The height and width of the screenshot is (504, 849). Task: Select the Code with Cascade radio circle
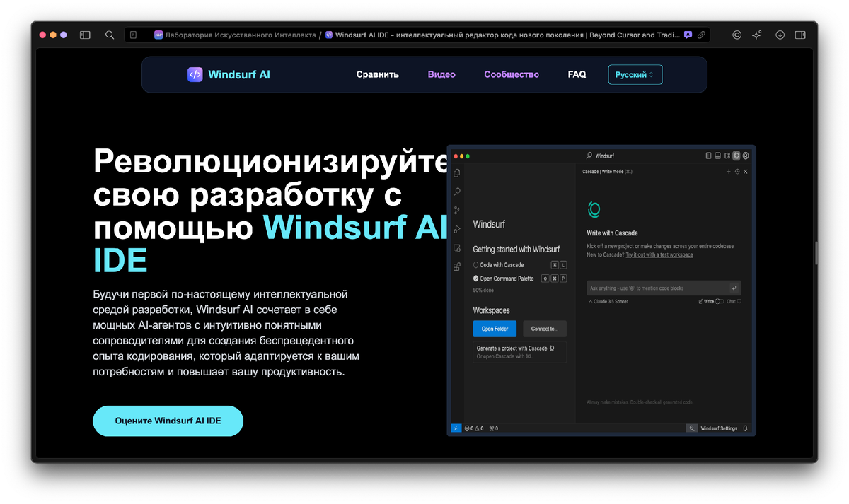(476, 265)
